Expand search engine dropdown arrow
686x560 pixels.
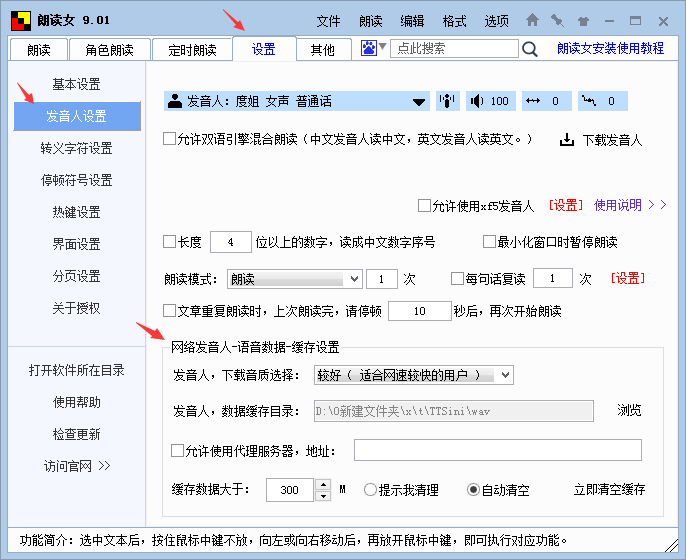point(382,46)
